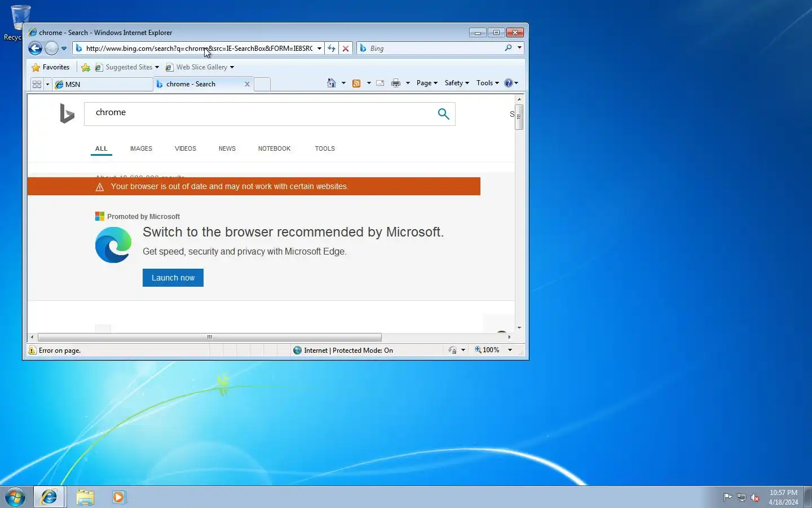
Task: Click the greyed Forward arrow button
Action: 51,49
